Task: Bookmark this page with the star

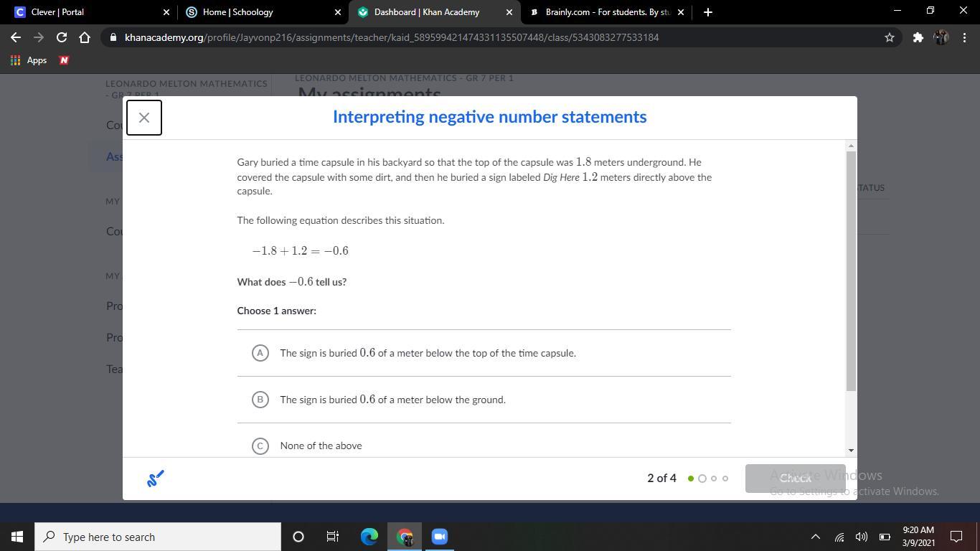Action: 890,37
